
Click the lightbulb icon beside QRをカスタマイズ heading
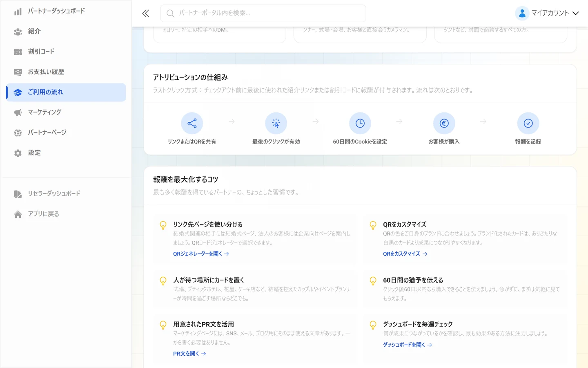point(373,225)
